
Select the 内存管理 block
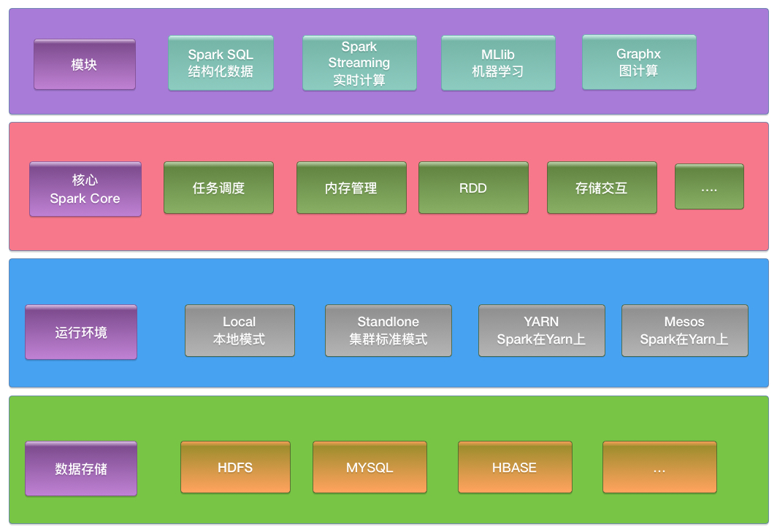[x=351, y=188]
